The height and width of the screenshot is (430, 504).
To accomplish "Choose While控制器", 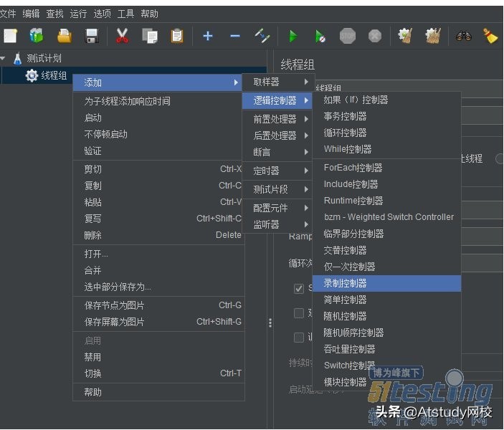I will (386, 149).
